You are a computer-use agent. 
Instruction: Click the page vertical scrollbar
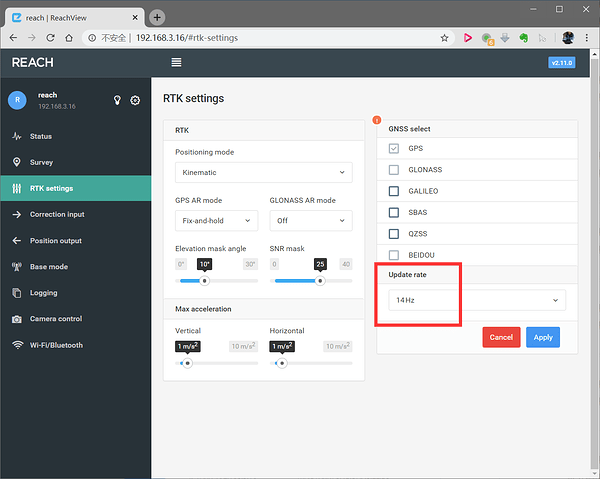[594, 264]
